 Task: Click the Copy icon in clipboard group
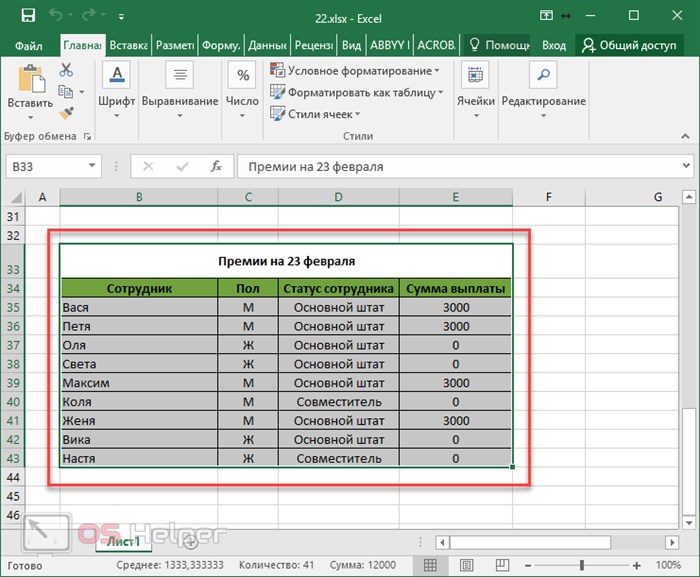point(66,92)
